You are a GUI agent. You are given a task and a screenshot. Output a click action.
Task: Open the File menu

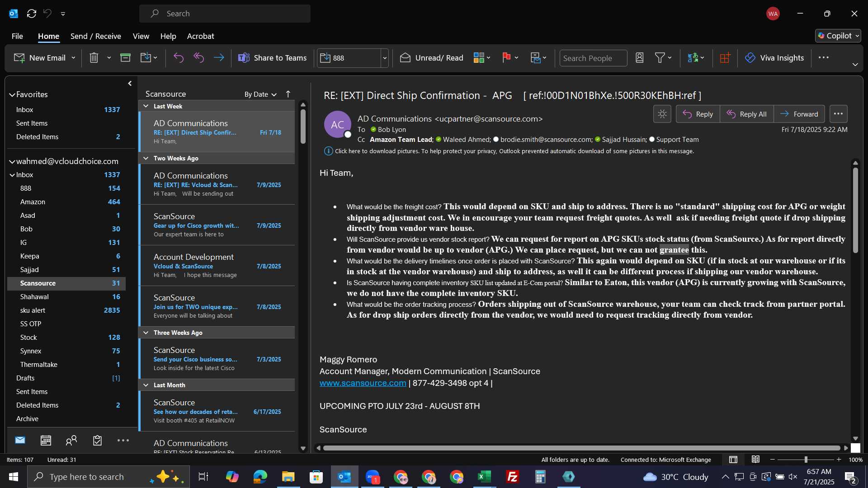pos(17,36)
